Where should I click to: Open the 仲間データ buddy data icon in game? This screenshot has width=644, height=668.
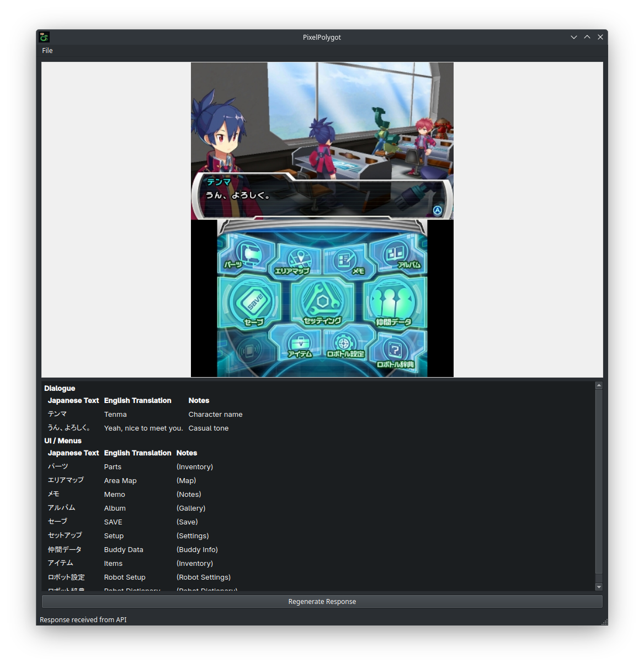pos(394,303)
